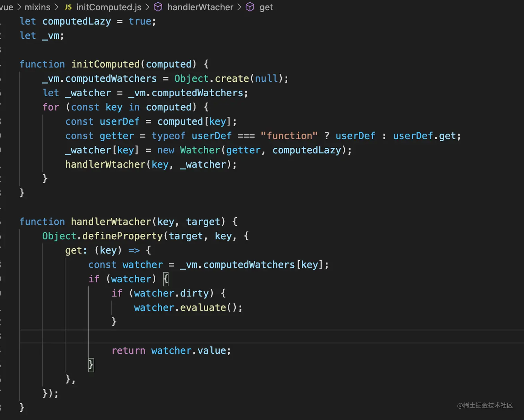Open the initComputed.js breadcrumb item

(x=109, y=7)
